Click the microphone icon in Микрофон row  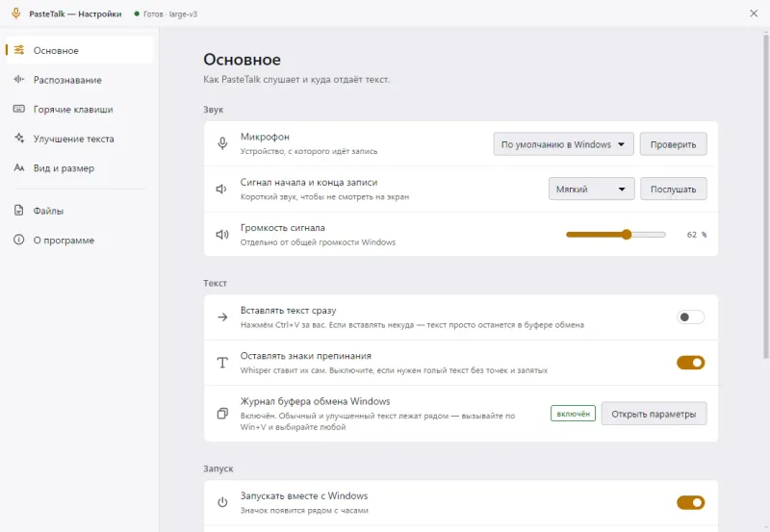(222, 143)
